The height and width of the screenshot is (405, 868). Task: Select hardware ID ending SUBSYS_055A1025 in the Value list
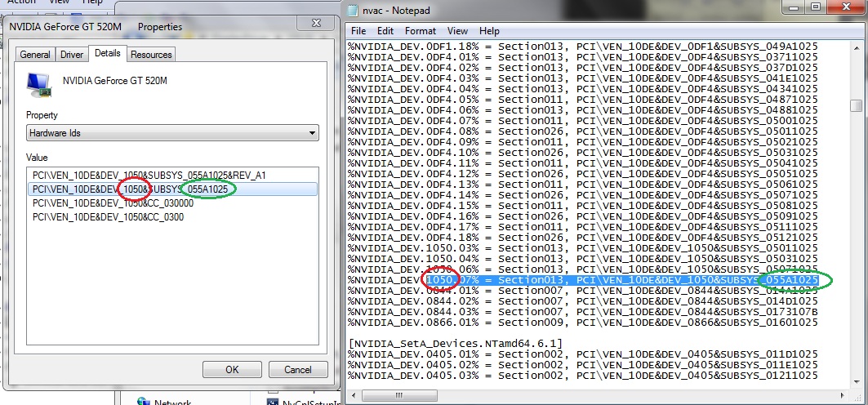point(173,189)
